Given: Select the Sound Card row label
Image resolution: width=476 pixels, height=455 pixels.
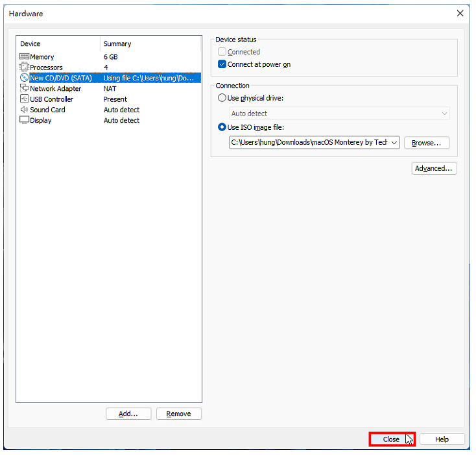Looking at the screenshot, I should click(x=47, y=110).
